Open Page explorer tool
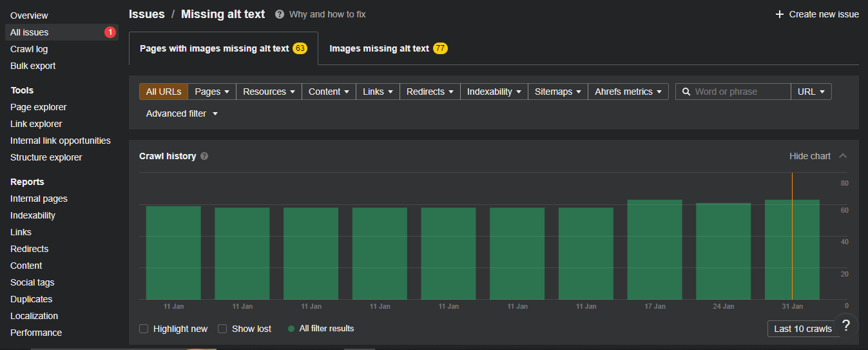The width and height of the screenshot is (868, 350). coord(39,107)
